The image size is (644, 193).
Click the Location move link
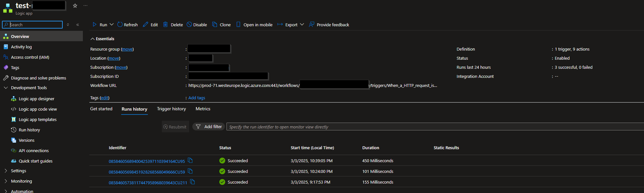pos(114,58)
